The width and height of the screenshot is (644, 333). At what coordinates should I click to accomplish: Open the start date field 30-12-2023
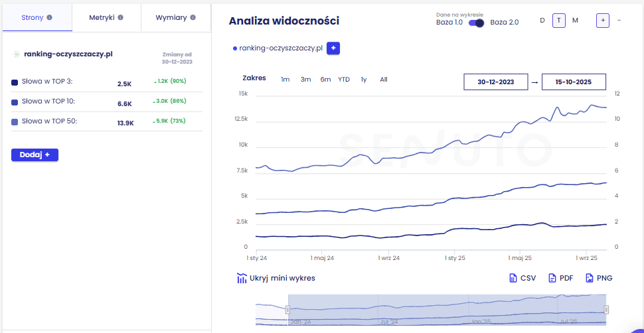click(495, 82)
